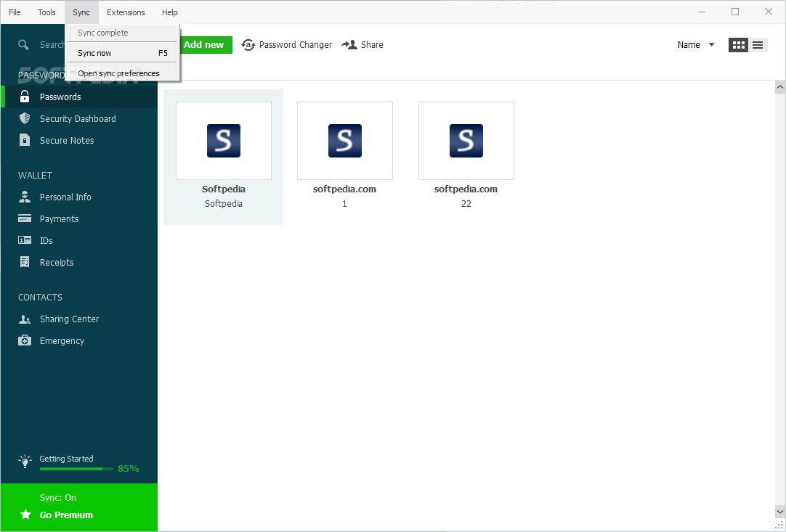Open Passwords in the sidebar

(79, 97)
